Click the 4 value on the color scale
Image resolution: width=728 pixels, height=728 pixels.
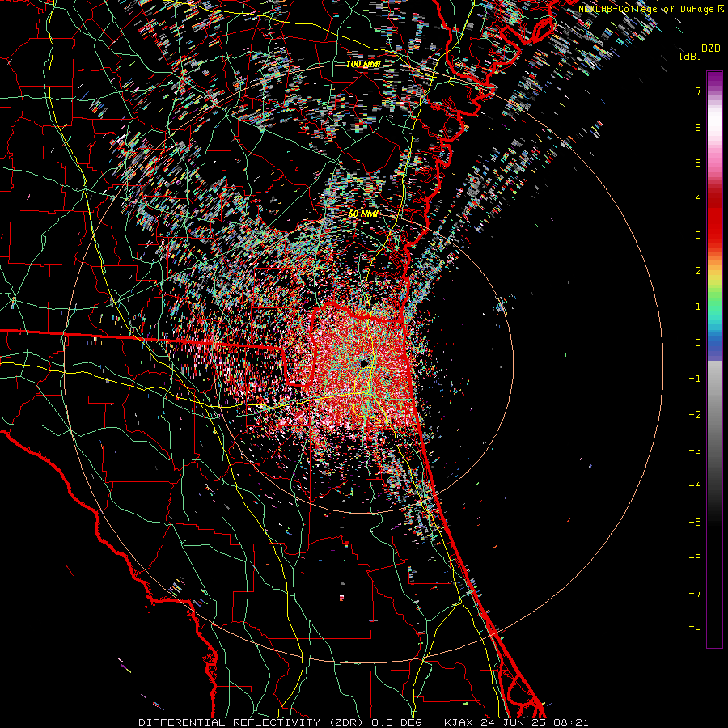[698, 199]
